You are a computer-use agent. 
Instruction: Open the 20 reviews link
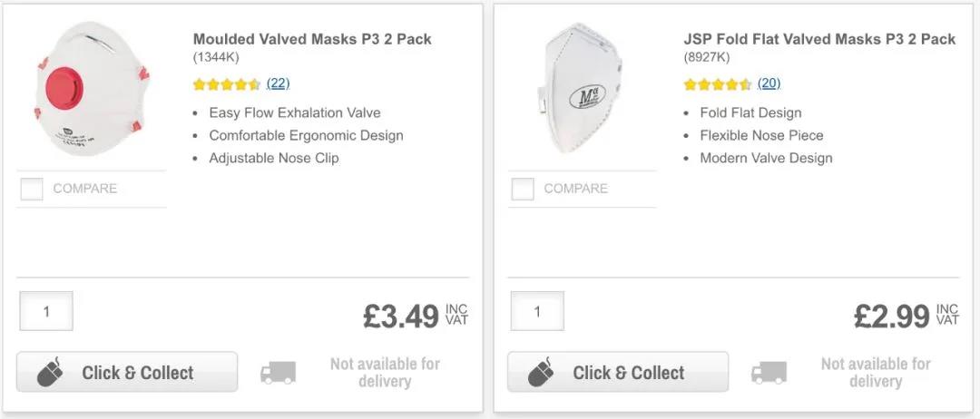click(769, 83)
